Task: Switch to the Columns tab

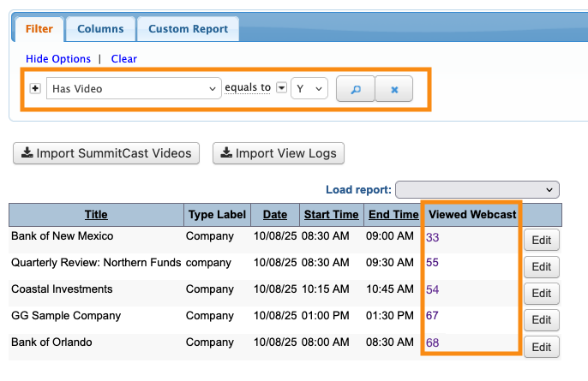Action: (x=100, y=29)
